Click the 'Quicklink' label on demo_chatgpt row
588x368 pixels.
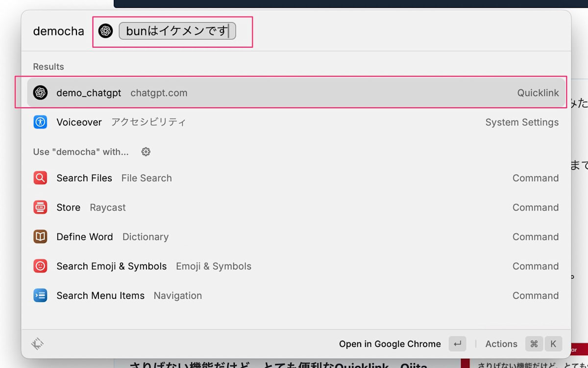538,93
